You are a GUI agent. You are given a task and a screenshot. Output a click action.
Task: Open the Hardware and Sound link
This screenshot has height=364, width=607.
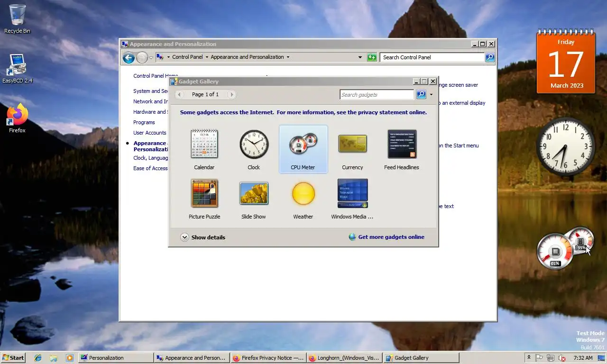[151, 112]
